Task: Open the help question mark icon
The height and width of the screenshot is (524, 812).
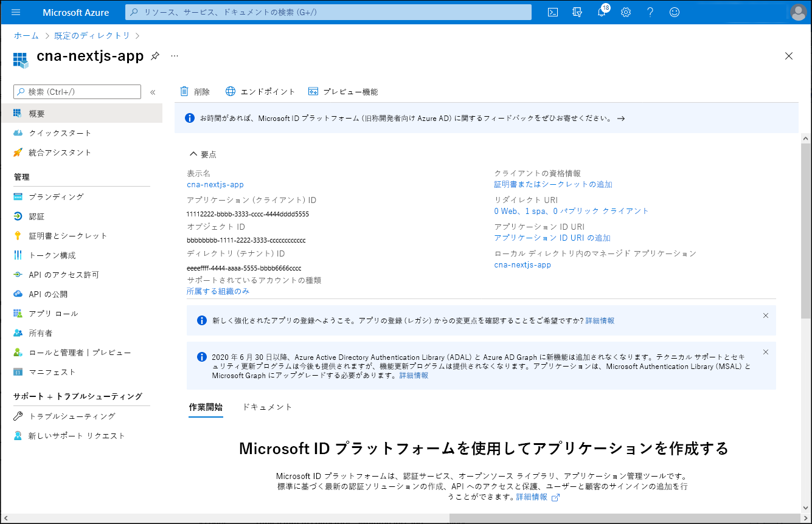Action: point(650,12)
